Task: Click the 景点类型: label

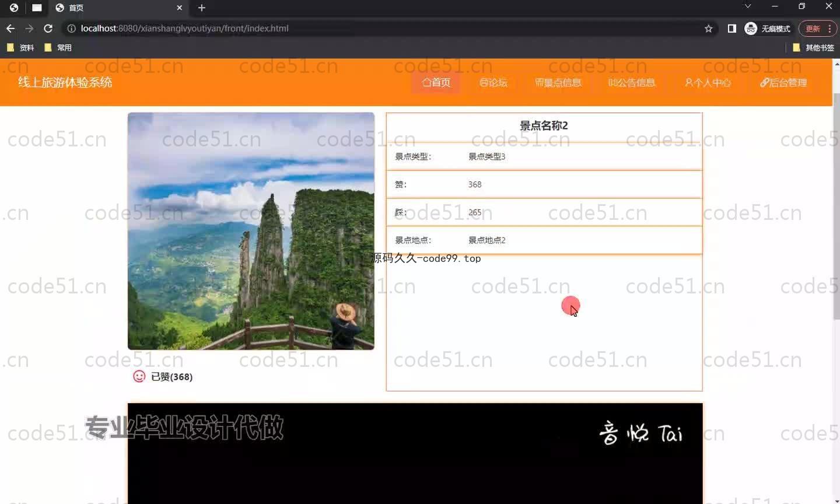Action: [413, 156]
